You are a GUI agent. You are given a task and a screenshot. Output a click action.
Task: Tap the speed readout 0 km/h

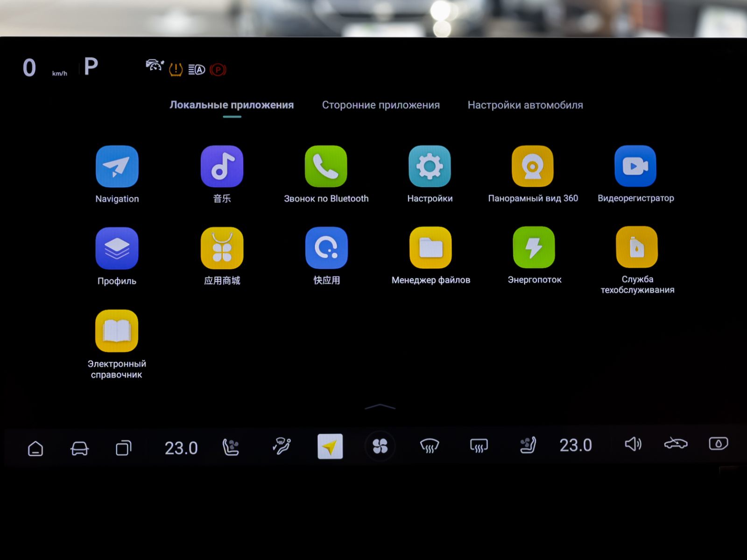point(44,68)
